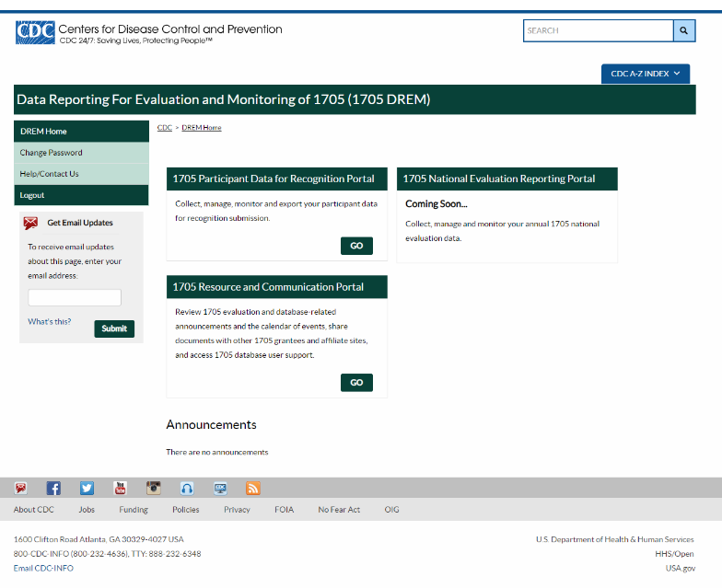Image resolution: width=722 pixels, height=588 pixels.
Task: Open Change Password in the sidebar
Action: [x=81, y=153]
